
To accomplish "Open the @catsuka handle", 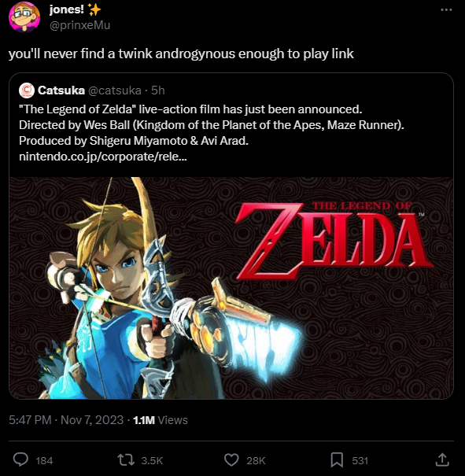I will [115, 90].
